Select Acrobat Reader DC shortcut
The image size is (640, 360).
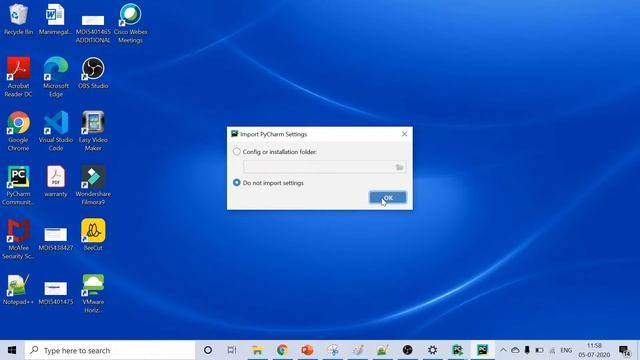(x=18, y=77)
